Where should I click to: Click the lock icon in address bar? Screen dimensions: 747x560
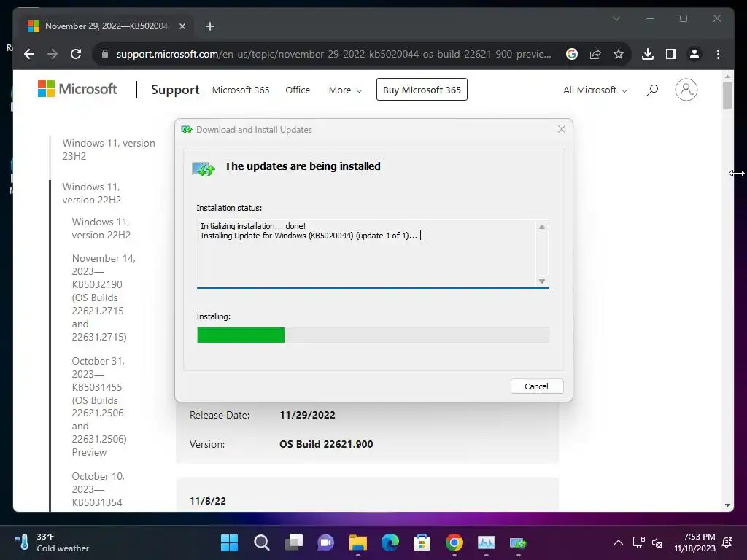105,54
